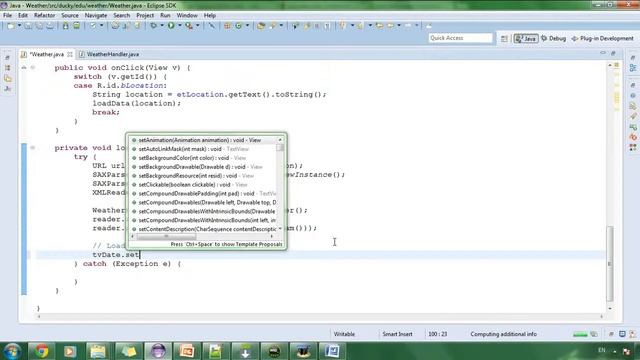Click the Open Perspective icon
The height and width of the screenshot is (360, 640).
click(504, 38)
